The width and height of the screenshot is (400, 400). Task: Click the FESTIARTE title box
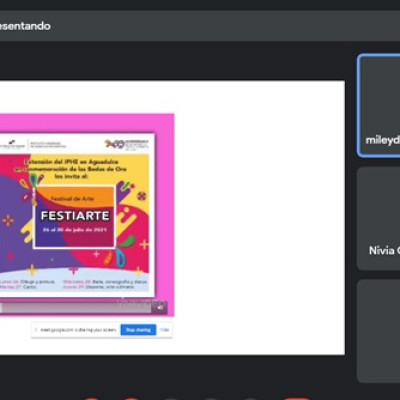coord(75,217)
